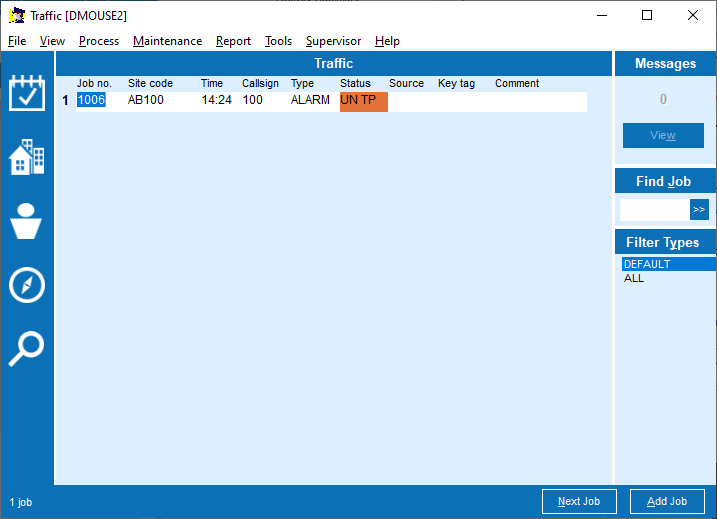Select job number 1006 cell
This screenshot has width=717, height=519.
coord(91,100)
